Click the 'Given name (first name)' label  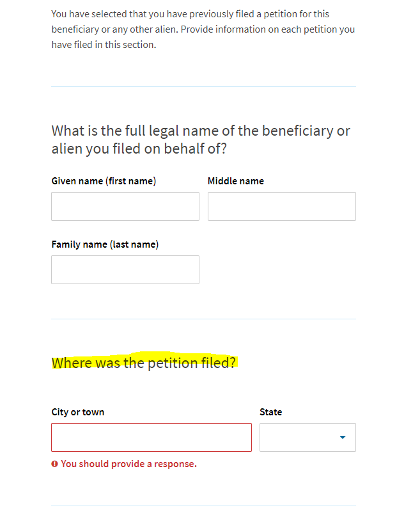pyautogui.click(x=104, y=181)
